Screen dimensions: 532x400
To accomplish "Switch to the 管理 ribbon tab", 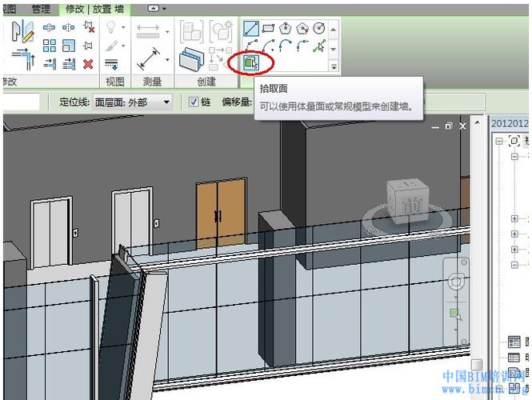I will (x=41, y=9).
